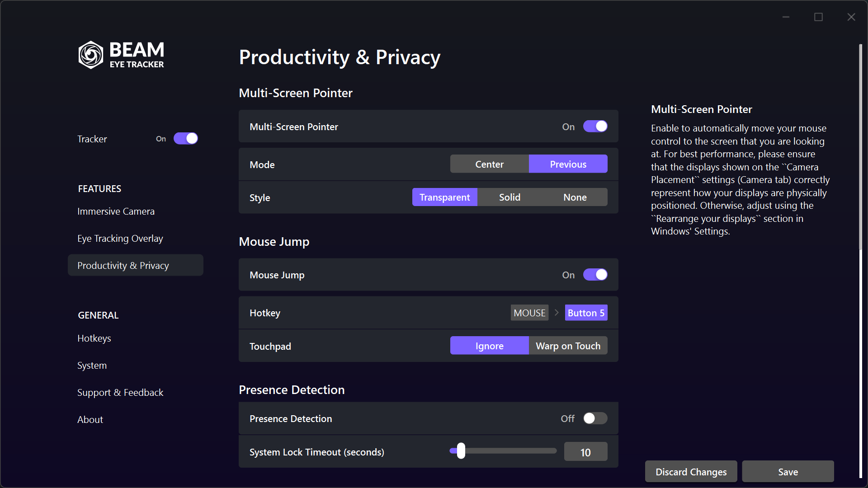868x488 pixels.
Task: Click the Mode row label
Action: click(x=262, y=165)
